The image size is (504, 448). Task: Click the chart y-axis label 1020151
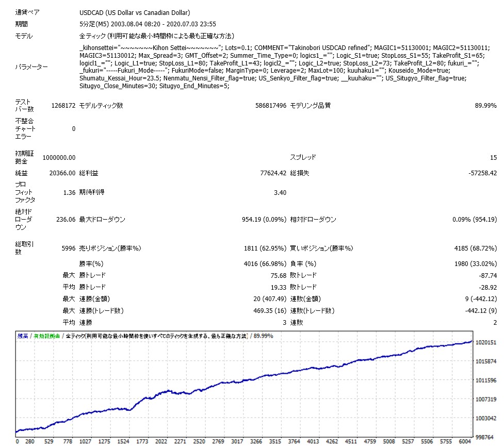485,343
